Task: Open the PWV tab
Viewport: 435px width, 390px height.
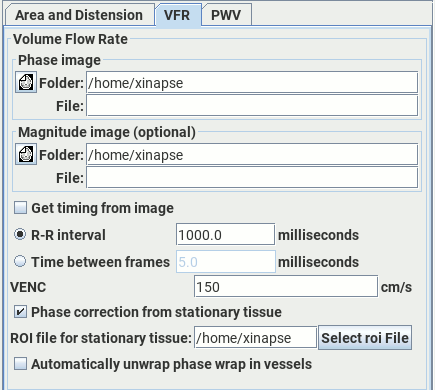Action: tap(226, 15)
